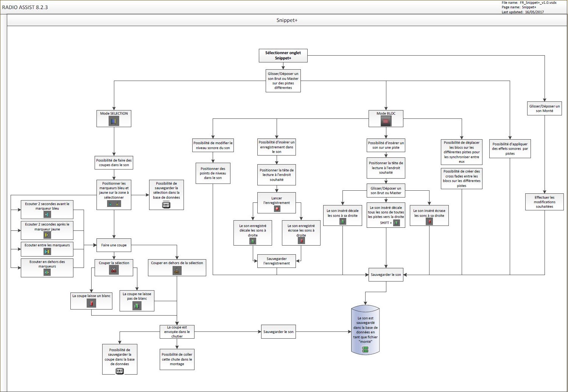Viewport: 568px width, 392px height.
Task: Click the cassette icon in sauvegarder la coupe box
Action: (x=120, y=371)
